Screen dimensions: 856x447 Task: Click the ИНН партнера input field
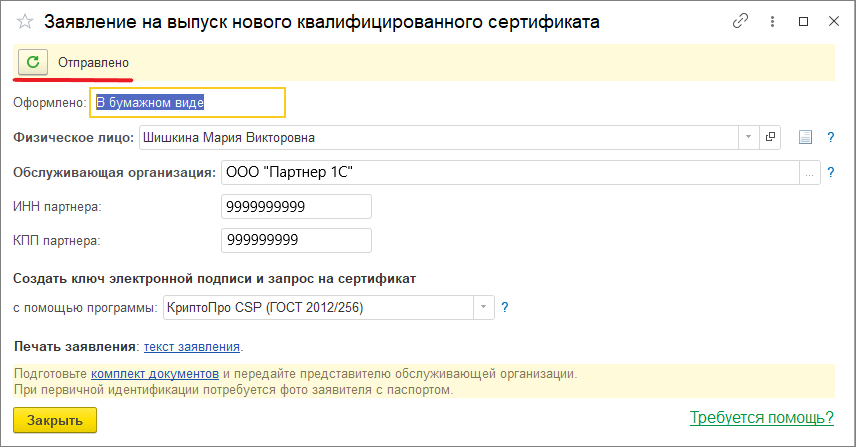click(296, 206)
